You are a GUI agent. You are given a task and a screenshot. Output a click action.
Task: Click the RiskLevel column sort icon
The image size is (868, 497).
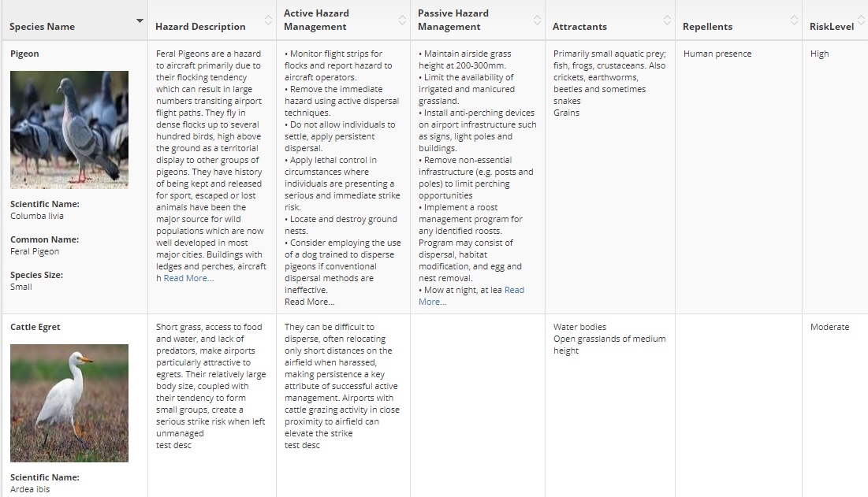[862, 20]
